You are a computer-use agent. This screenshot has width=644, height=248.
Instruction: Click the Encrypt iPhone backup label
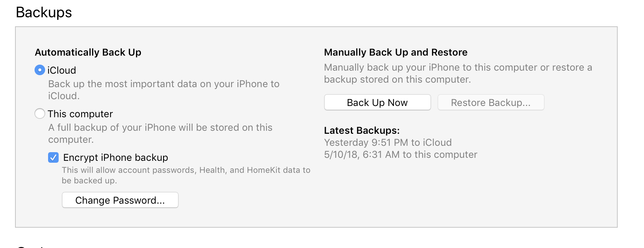click(115, 157)
